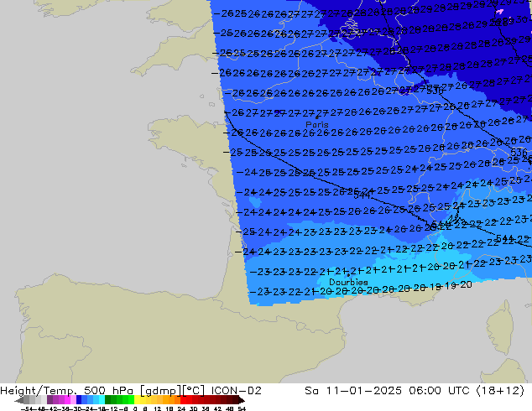Click the '24' legend scale value
Viewport: 532px width, 411px height.
point(181,408)
